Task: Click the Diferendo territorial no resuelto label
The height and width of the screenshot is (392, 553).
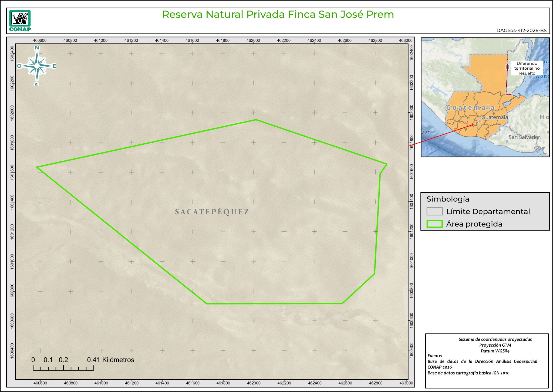Action: [x=527, y=68]
